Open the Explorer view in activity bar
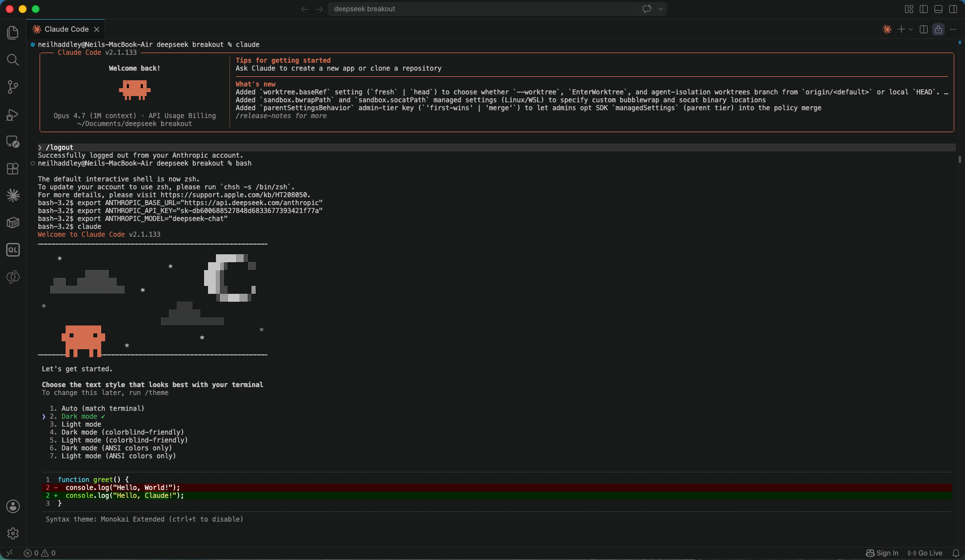This screenshot has height=560, width=965. point(12,33)
